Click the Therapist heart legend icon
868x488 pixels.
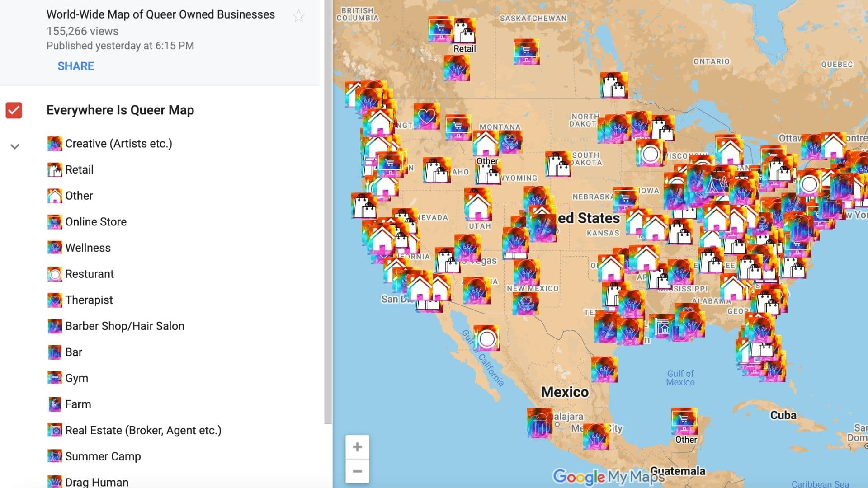click(x=54, y=300)
